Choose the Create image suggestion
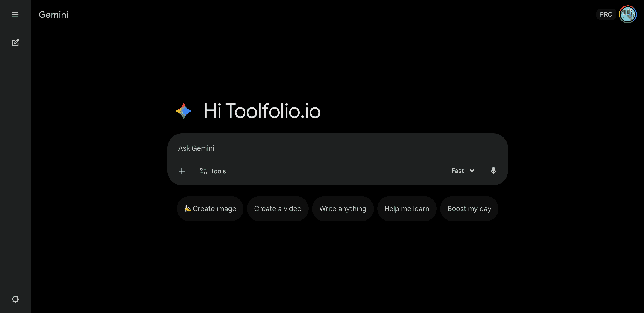 click(x=210, y=208)
